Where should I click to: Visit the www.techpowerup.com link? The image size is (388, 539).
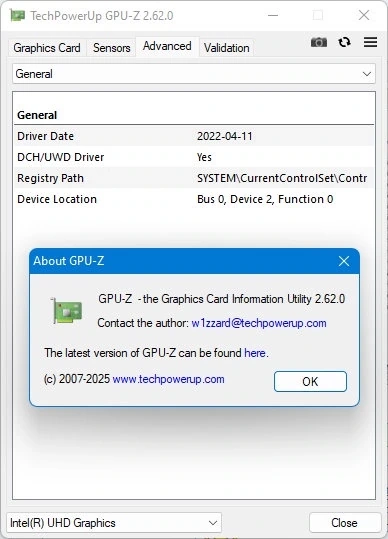(x=168, y=379)
